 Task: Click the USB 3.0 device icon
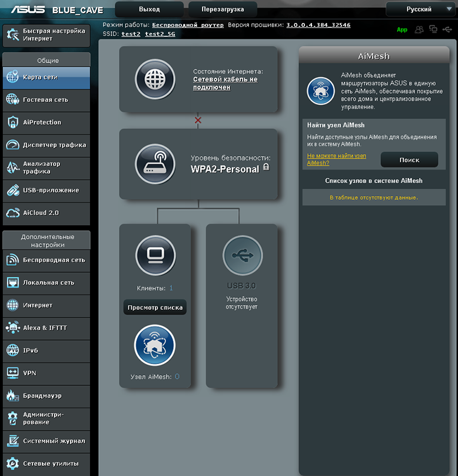coord(243,255)
